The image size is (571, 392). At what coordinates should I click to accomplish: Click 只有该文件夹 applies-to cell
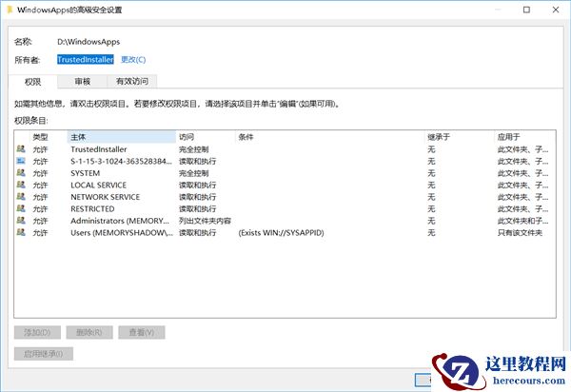[x=520, y=232]
